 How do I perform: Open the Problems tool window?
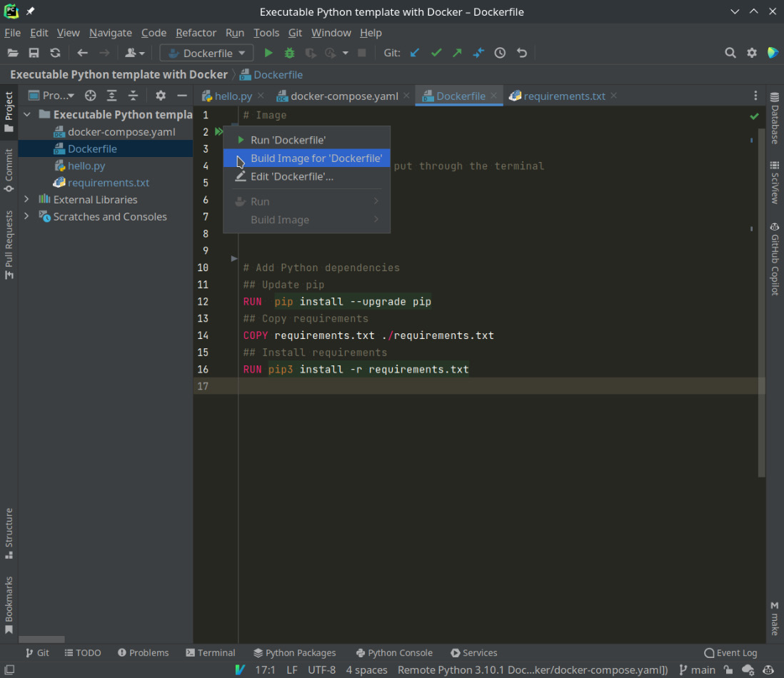144,652
